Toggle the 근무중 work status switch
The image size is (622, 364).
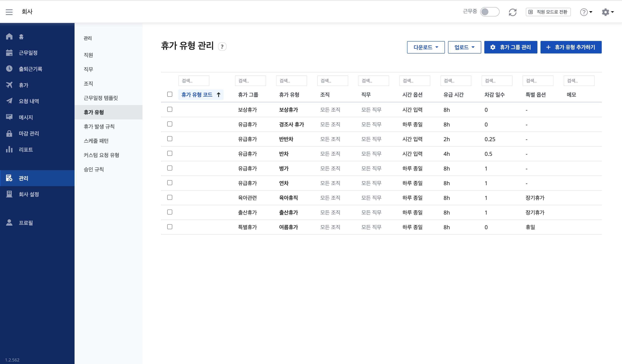490,12
